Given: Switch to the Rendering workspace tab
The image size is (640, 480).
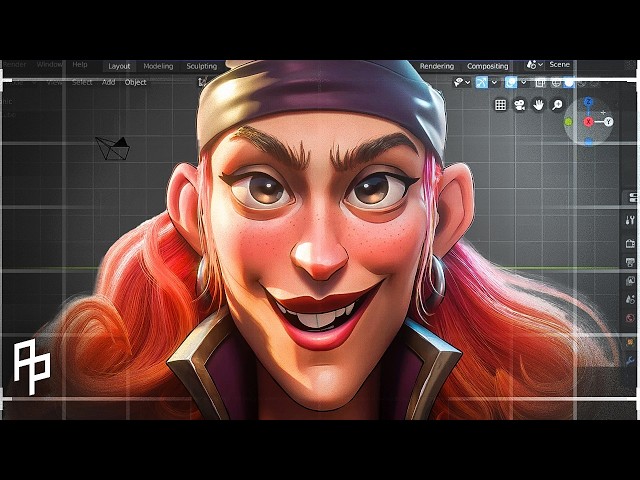Looking at the screenshot, I should point(437,66).
